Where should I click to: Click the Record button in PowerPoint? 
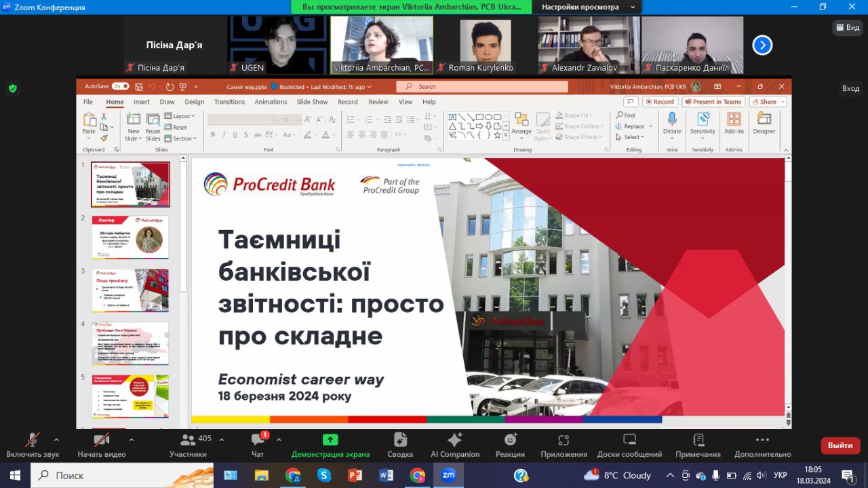pyautogui.click(x=659, y=102)
